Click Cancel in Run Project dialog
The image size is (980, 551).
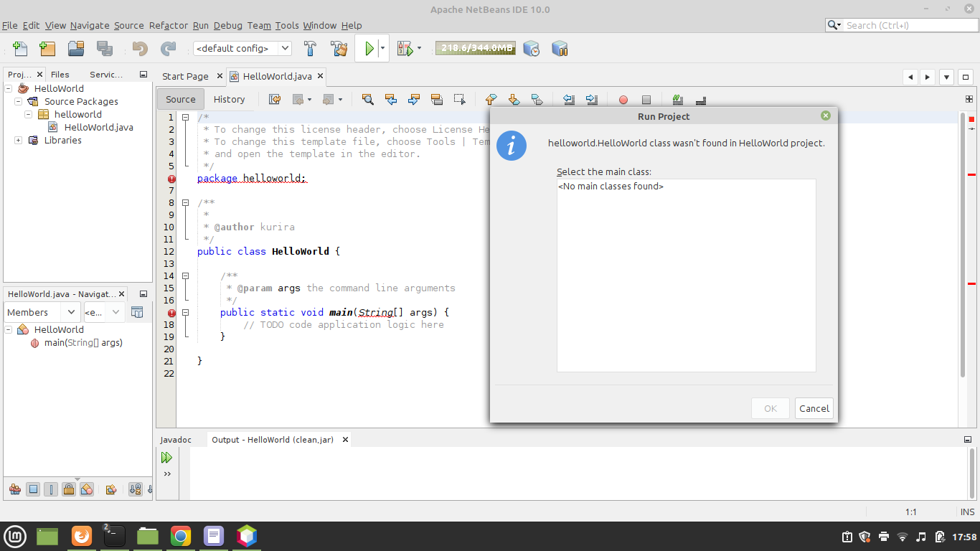click(814, 408)
